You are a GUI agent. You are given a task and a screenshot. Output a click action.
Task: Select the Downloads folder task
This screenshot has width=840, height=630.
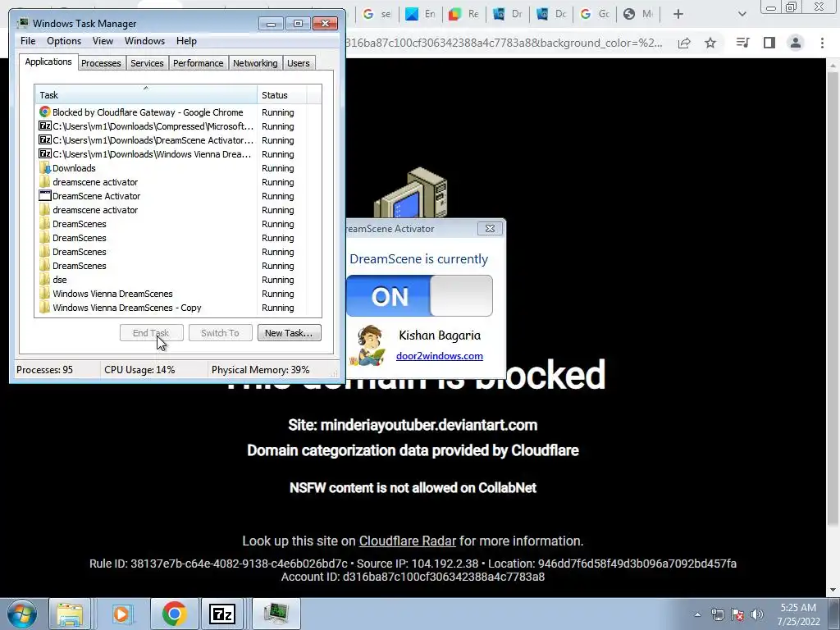[178, 168]
